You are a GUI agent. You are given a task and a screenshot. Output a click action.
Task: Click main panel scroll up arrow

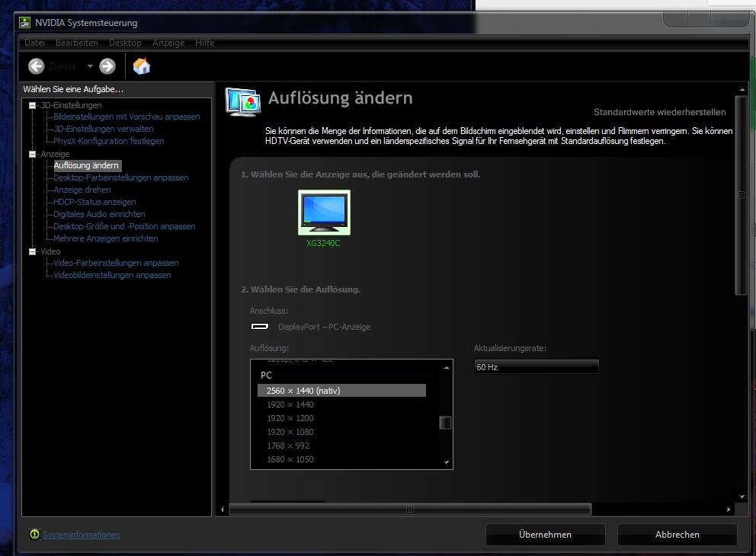pyautogui.click(x=742, y=90)
